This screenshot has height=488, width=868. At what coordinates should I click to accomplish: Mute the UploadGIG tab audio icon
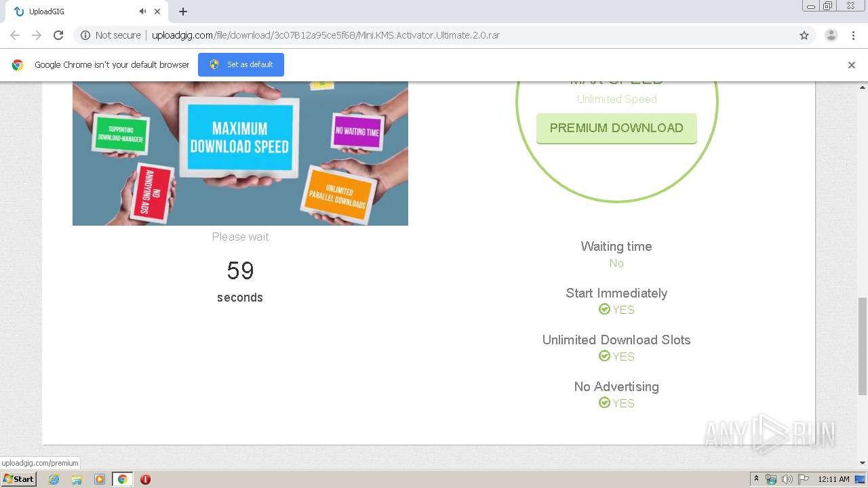(142, 12)
